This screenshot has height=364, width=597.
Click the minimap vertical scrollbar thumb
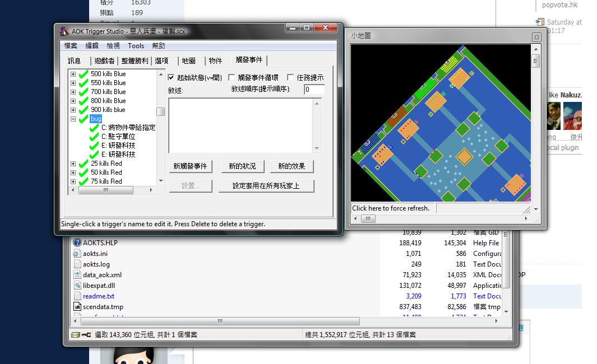[x=536, y=61]
